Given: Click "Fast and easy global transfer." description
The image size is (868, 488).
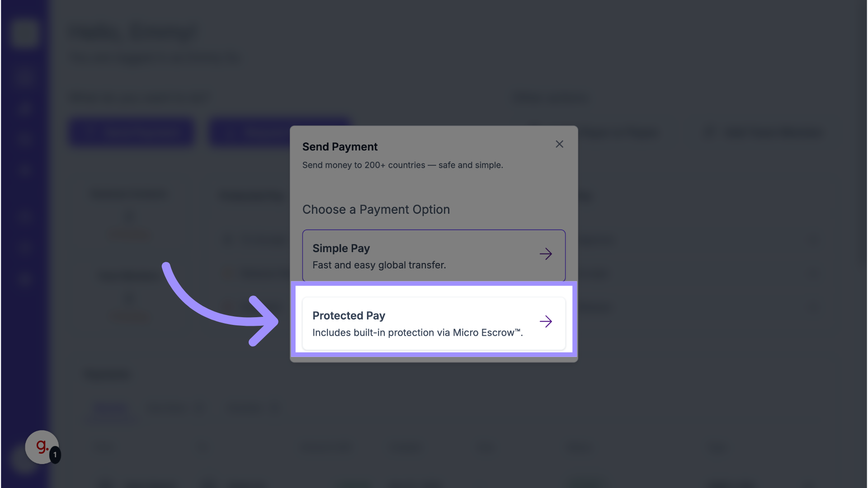Looking at the screenshot, I should [379, 265].
